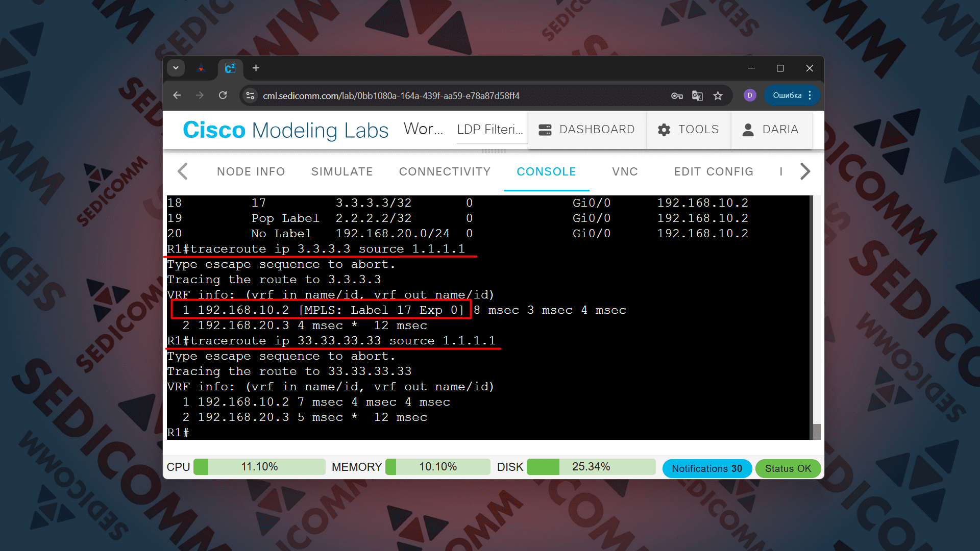Open a new browser tab

(256, 68)
